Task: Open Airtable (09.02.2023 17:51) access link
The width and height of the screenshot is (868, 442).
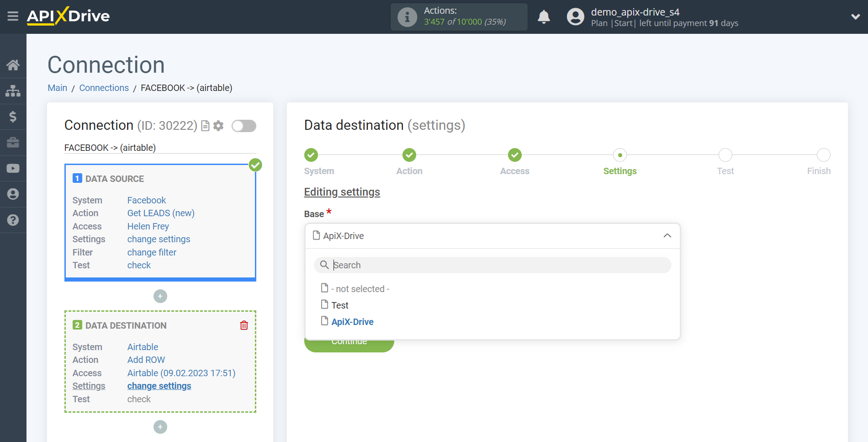Action: click(181, 373)
